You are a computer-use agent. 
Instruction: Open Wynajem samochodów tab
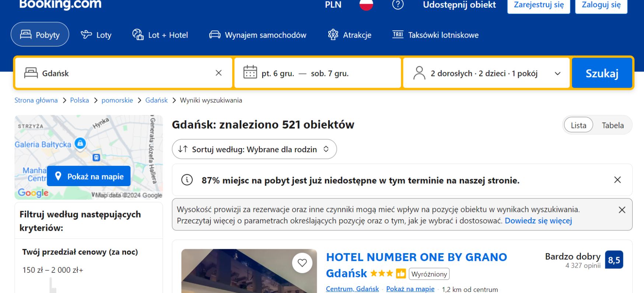pyautogui.click(x=258, y=35)
